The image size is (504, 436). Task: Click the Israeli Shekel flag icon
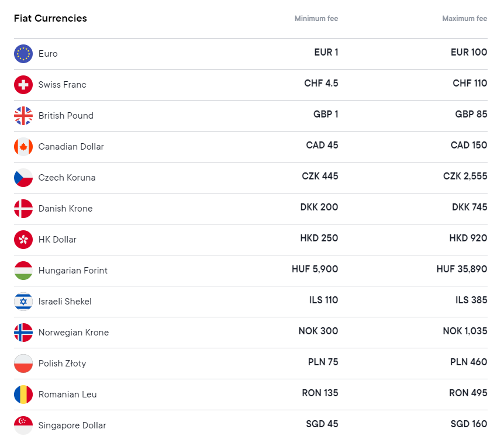pyautogui.click(x=23, y=302)
